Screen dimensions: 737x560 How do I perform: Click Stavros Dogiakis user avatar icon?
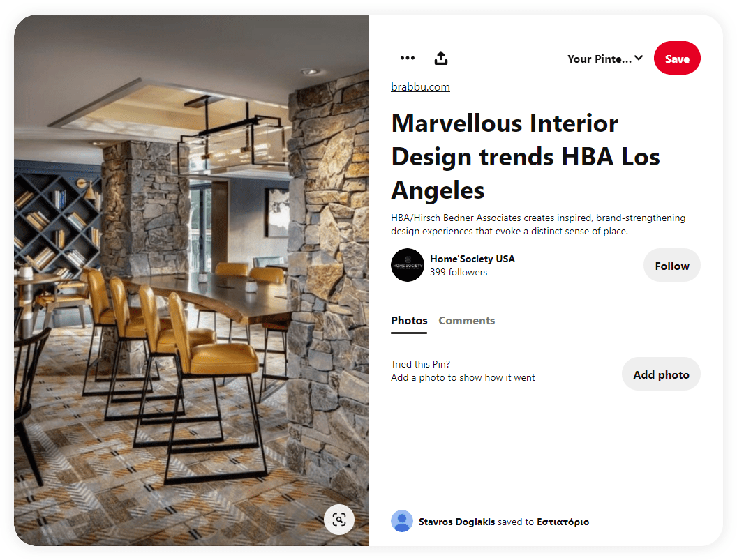(402, 522)
